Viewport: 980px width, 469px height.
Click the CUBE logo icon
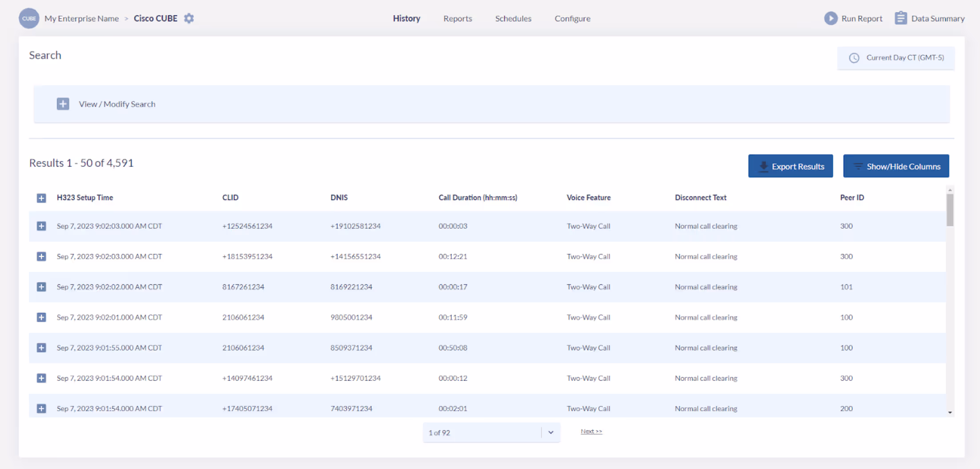pyautogui.click(x=29, y=18)
